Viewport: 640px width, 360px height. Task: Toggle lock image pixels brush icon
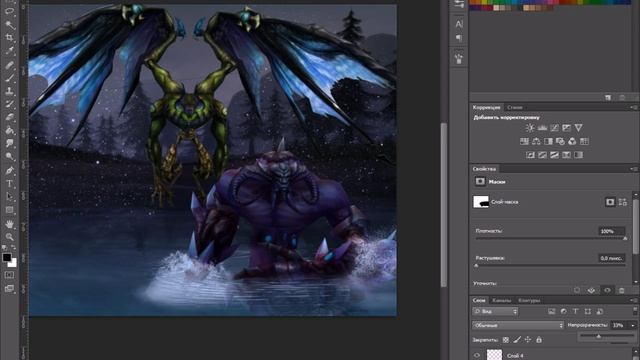click(x=517, y=340)
